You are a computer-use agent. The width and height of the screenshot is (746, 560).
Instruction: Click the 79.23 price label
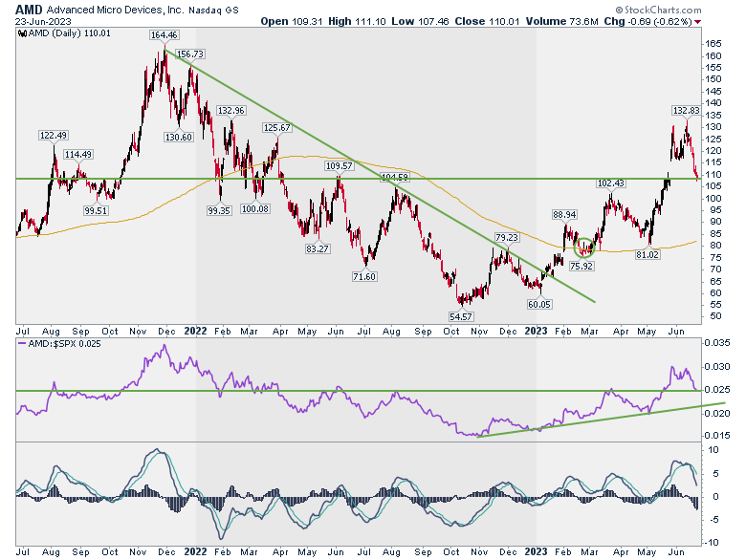tap(507, 237)
